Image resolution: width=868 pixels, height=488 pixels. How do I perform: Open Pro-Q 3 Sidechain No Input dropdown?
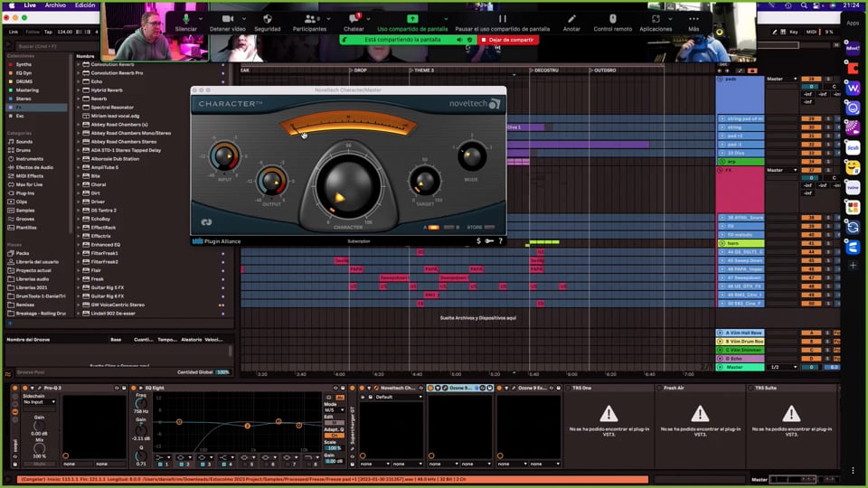pyautogui.click(x=39, y=401)
